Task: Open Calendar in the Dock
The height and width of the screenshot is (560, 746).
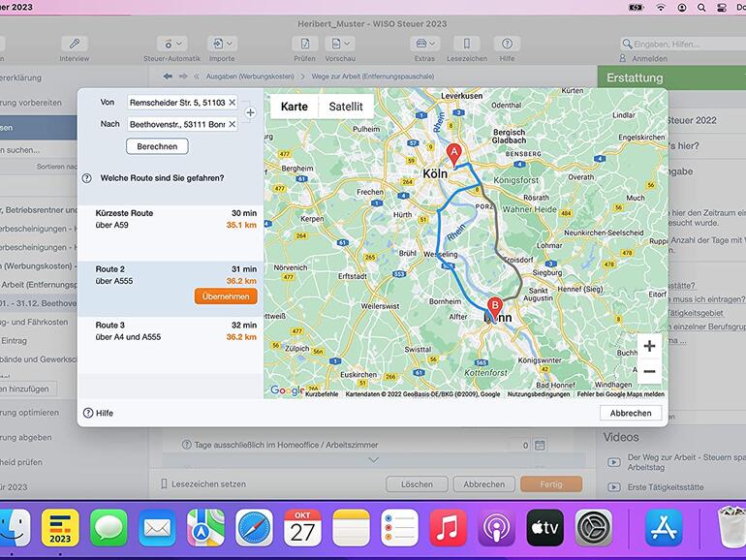Action: tap(302, 528)
